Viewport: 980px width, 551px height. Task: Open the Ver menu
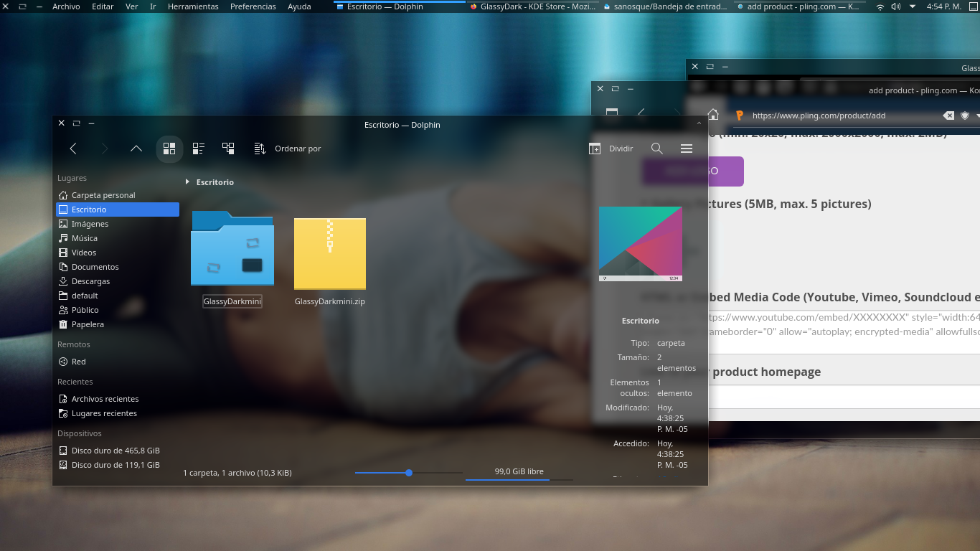click(x=132, y=6)
